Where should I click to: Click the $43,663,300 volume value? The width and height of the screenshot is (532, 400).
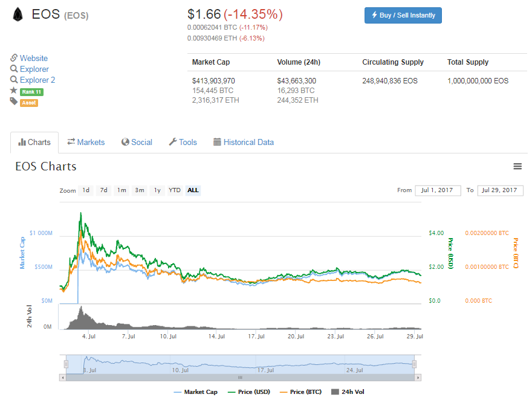pyautogui.click(x=297, y=81)
